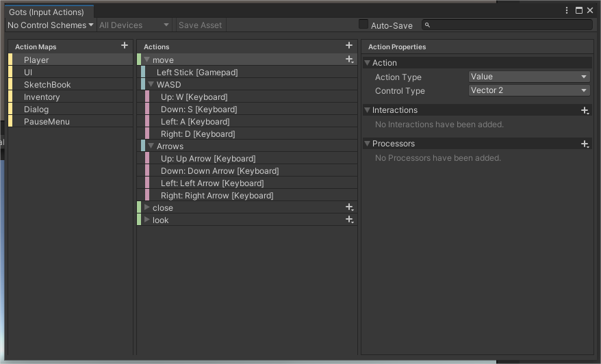Open the Control Type dropdown
Screen dimensions: 601x364
[x=528, y=90]
